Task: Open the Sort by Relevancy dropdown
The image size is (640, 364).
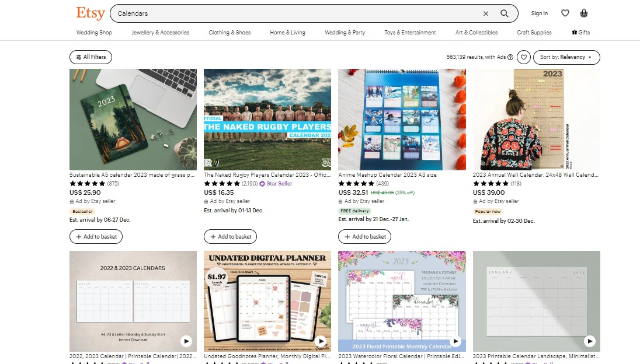Action: pyautogui.click(x=566, y=57)
